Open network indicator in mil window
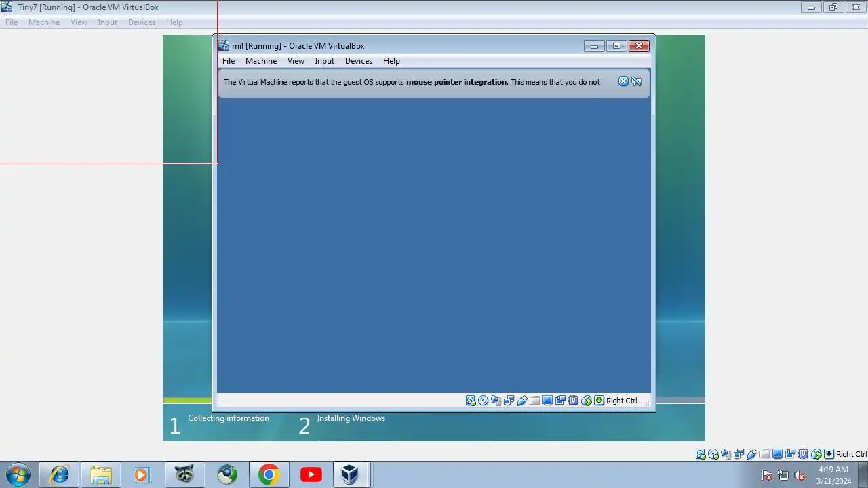Screen dimensions: 868x488 point(509,401)
